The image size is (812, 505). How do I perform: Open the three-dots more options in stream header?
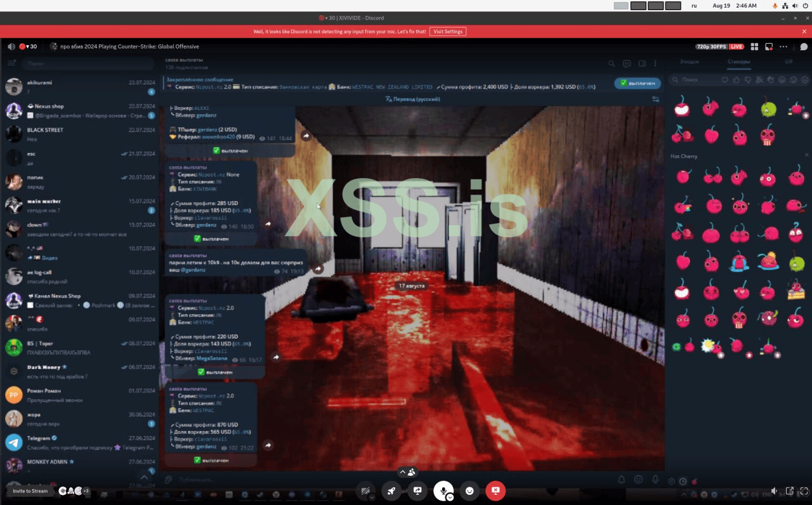[784, 46]
